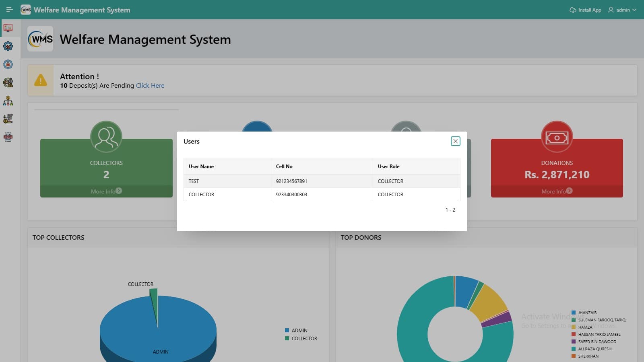This screenshot has height=362, width=644.
Task: Click the dollar hierarchy chart sidebar icon
Action: click(x=8, y=101)
